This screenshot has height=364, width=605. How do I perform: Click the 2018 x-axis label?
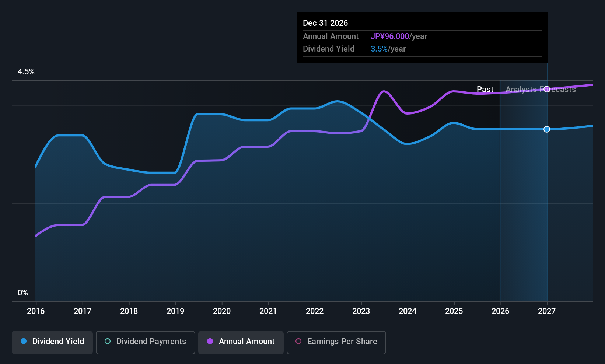[129, 311]
